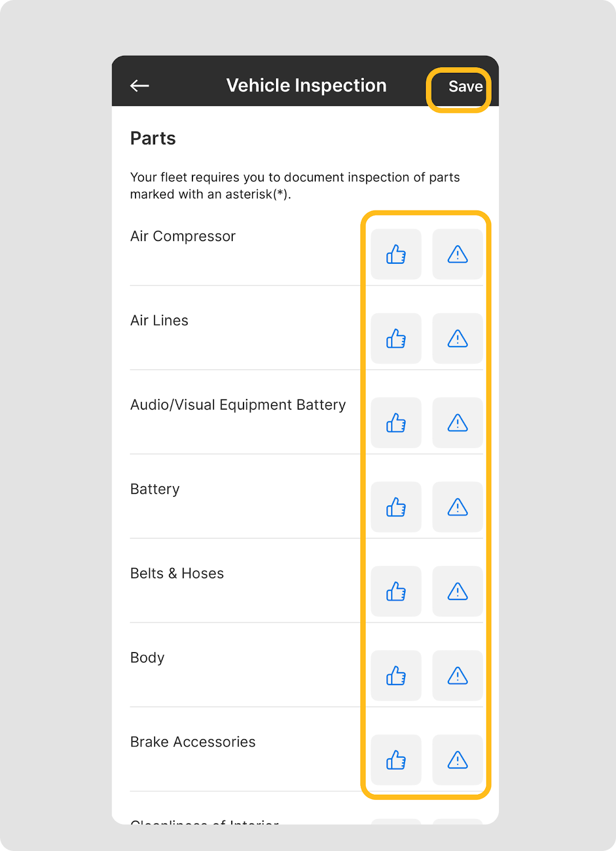Flag Belts & Hoses with warning triangle
616x851 pixels.
point(457,591)
